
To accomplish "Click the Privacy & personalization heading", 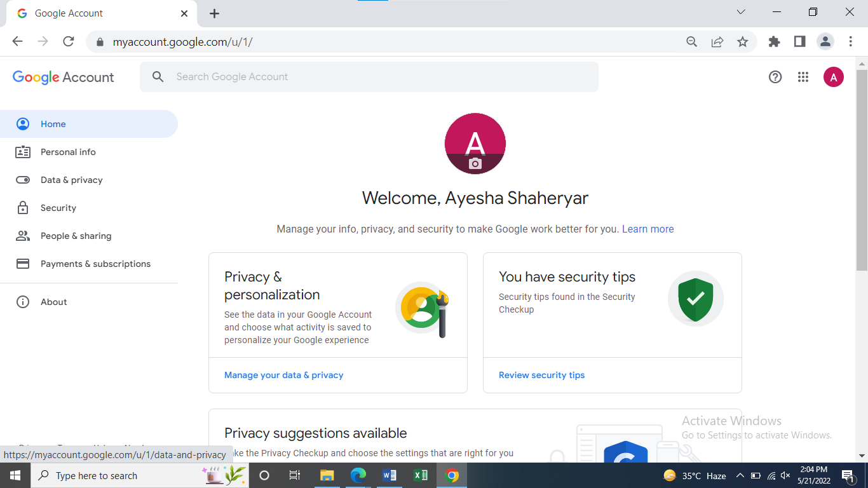I will (x=272, y=286).
